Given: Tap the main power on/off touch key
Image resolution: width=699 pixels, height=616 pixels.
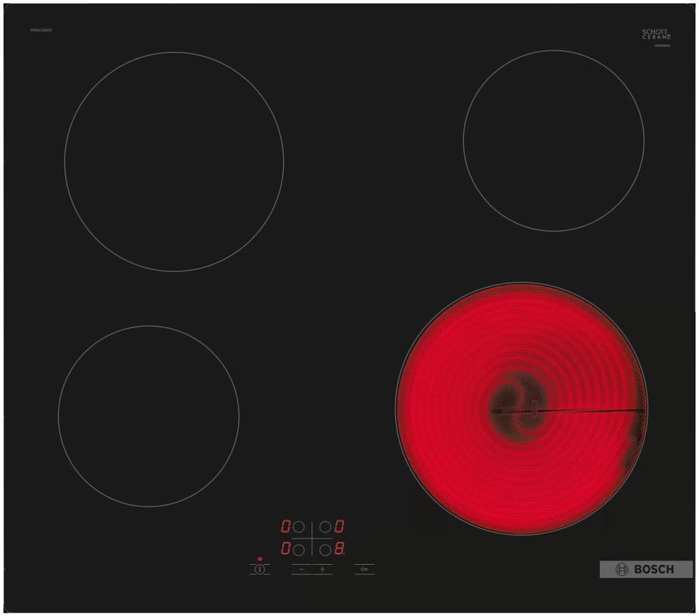Looking at the screenshot, I should coord(259,569).
